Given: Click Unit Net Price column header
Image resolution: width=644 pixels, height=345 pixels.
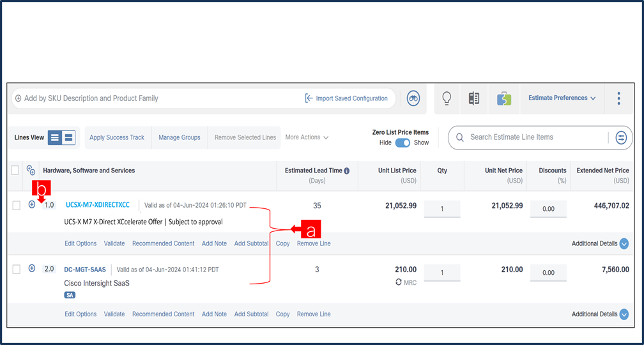Looking at the screenshot, I should 503,171.
